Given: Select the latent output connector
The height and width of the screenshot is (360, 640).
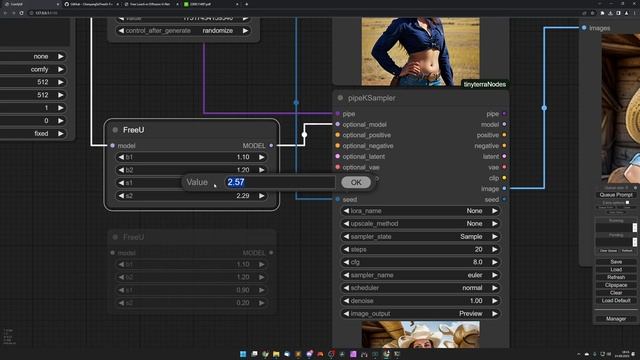Looking at the screenshot, I should click(504, 156).
